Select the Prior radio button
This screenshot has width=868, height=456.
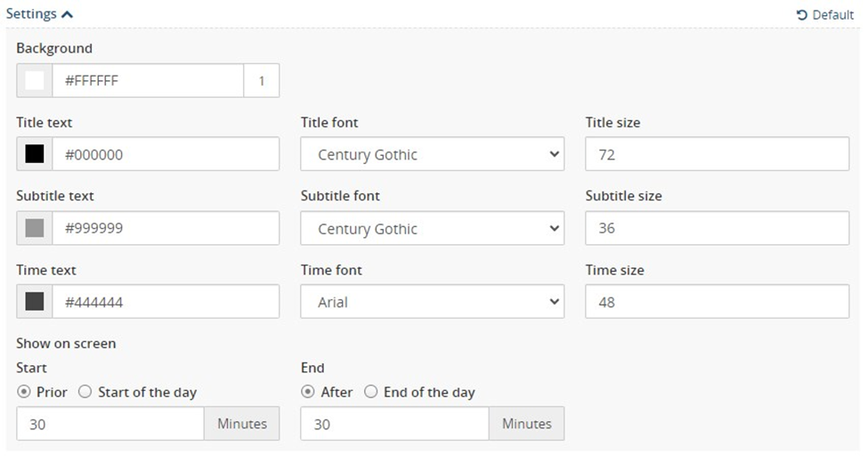[x=24, y=392]
